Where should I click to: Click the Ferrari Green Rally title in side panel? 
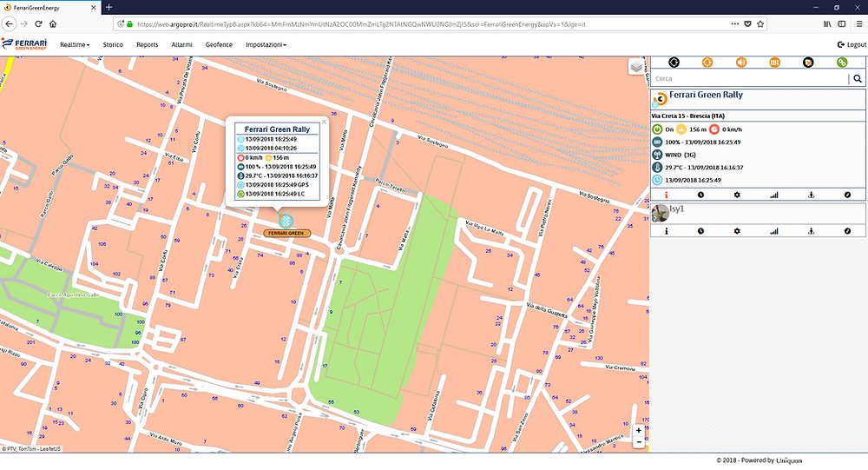pyautogui.click(x=706, y=95)
